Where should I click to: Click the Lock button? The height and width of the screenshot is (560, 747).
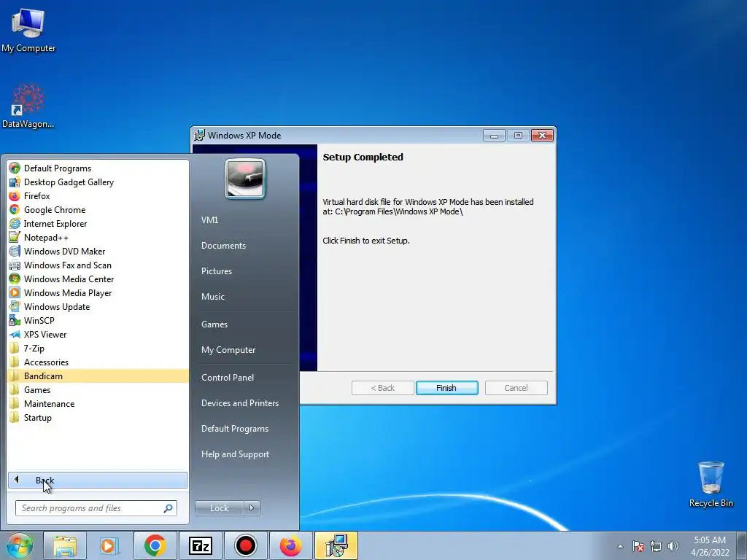[x=219, y=508]
